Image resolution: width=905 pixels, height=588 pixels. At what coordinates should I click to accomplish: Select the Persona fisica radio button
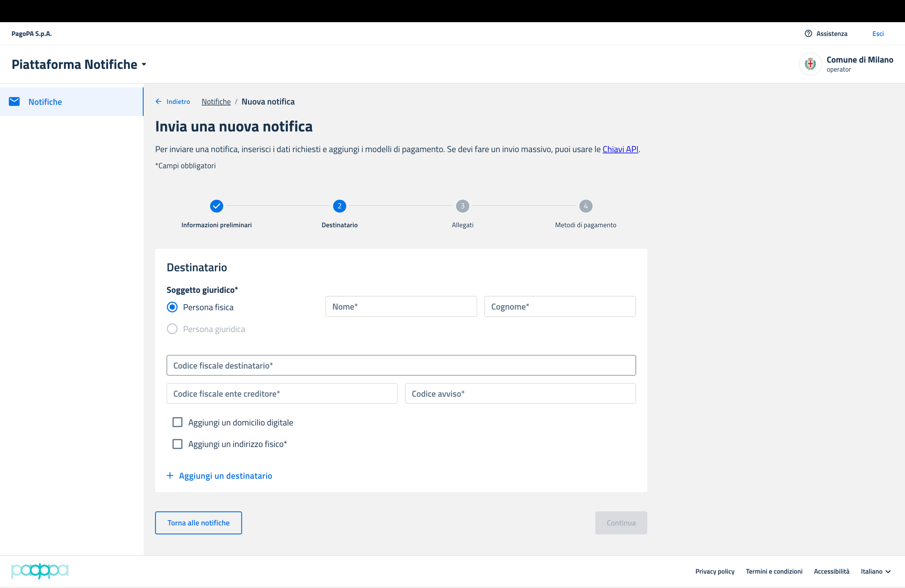(172, 307)
